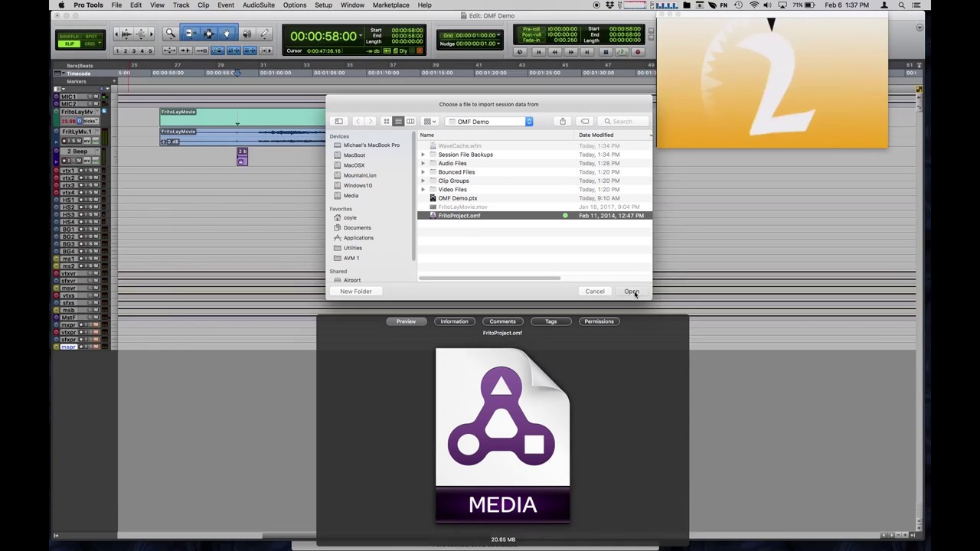Screen dimensions: 980x551
Task: Expand the Clip Groups folder
Action: pyautogui.click(x=423, y=181)
